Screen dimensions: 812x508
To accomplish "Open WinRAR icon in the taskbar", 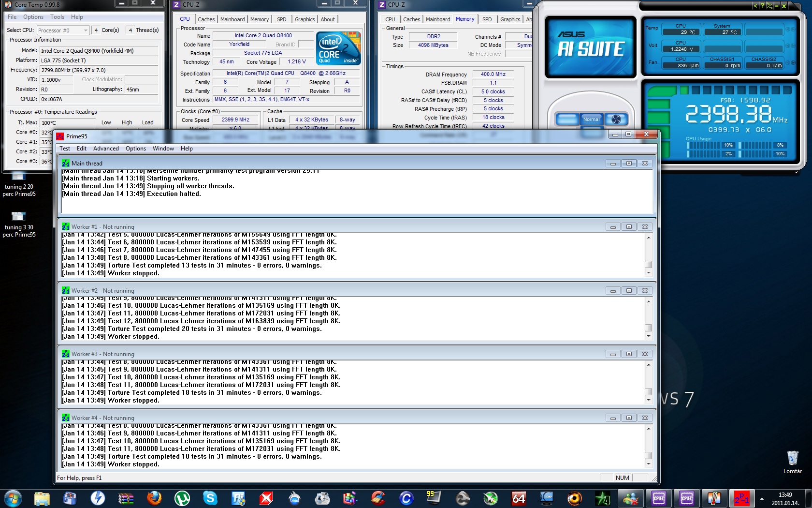I will pos(126,498).
